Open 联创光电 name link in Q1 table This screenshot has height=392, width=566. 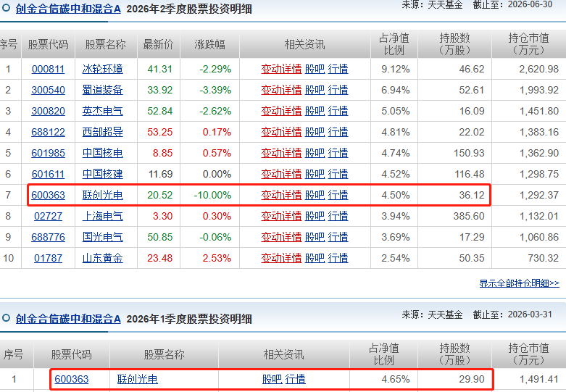click(x=138, y=379)
